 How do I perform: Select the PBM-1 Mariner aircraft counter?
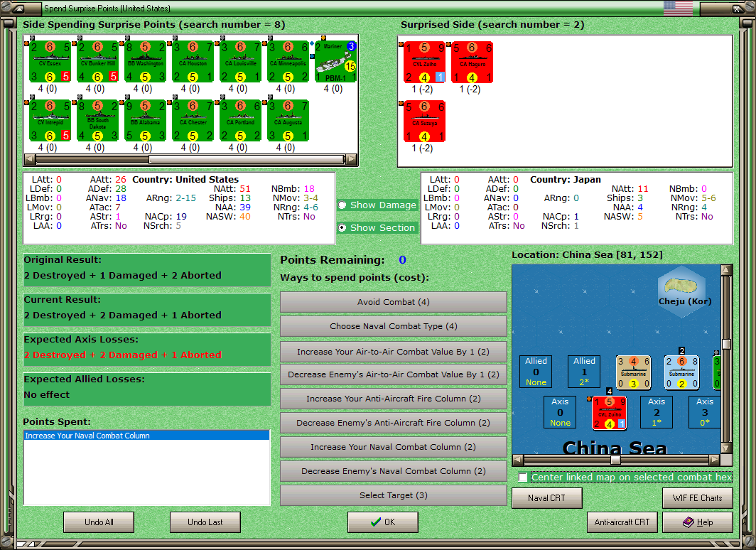(x=335, y=62)
